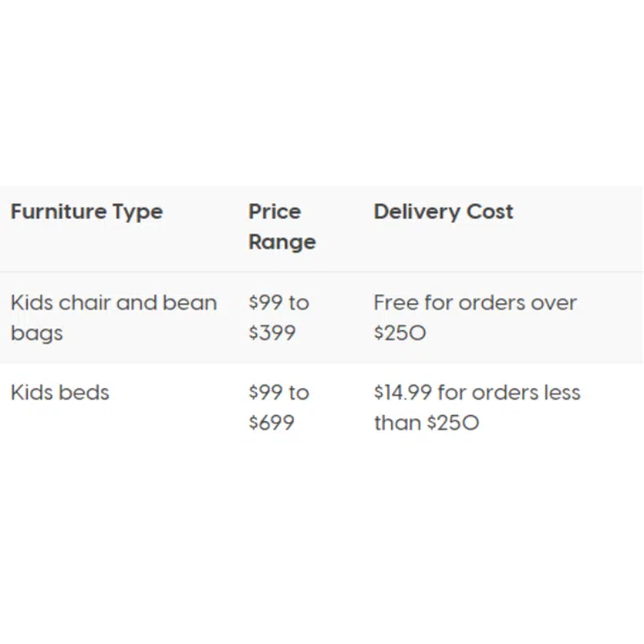Click the Furniture Type column header
The image size is (644, 644).
(x=87, y=212)
